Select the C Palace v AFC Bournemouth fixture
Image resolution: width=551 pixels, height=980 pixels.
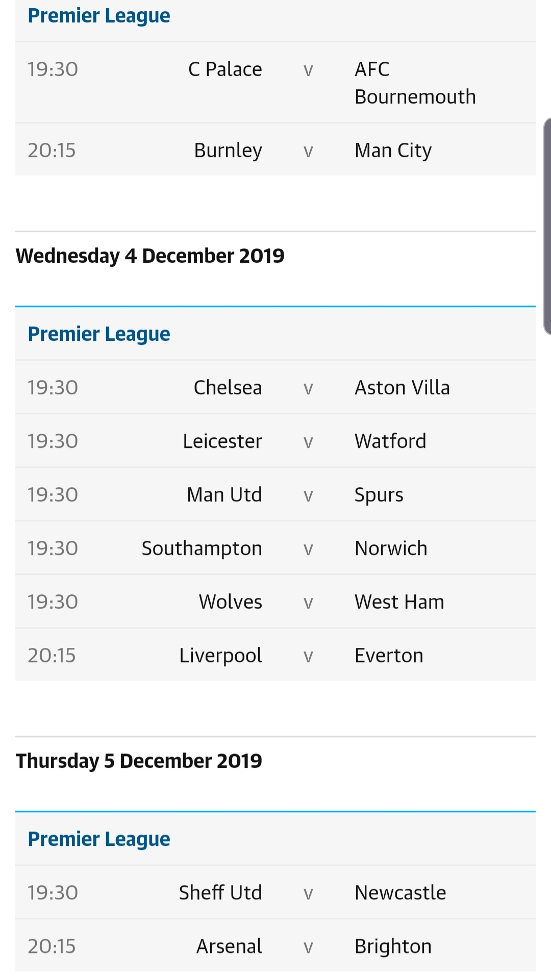click(x=275, y=83)
